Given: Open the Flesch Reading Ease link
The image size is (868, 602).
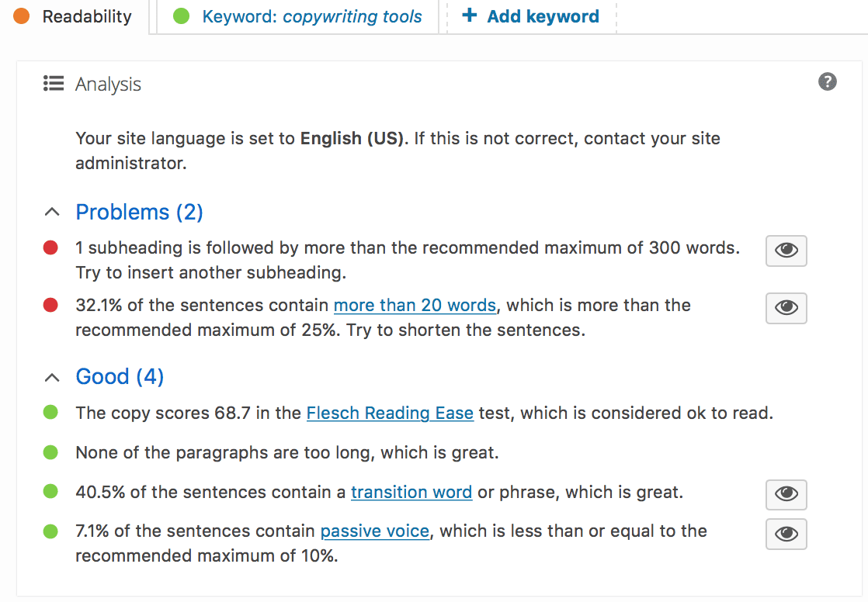Looking at the screenshot, I should tap(390, 413).
